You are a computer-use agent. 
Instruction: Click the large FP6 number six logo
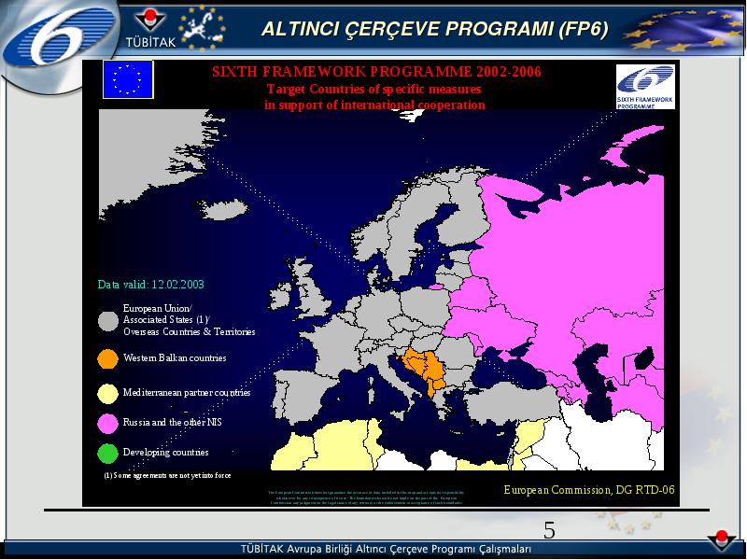tap(60, 37)
